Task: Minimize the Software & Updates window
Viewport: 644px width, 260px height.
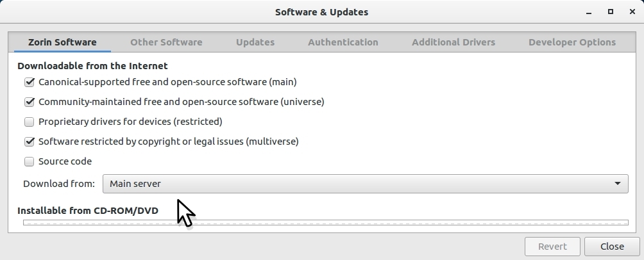Action: tap(589, 12)
